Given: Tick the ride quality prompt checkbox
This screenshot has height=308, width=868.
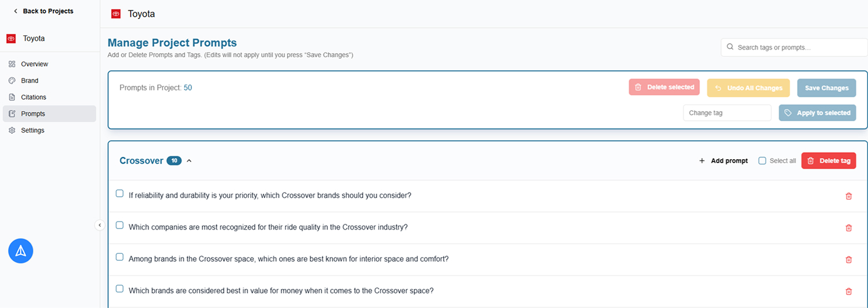Looking at the screenshot, I should pos(120,225).
